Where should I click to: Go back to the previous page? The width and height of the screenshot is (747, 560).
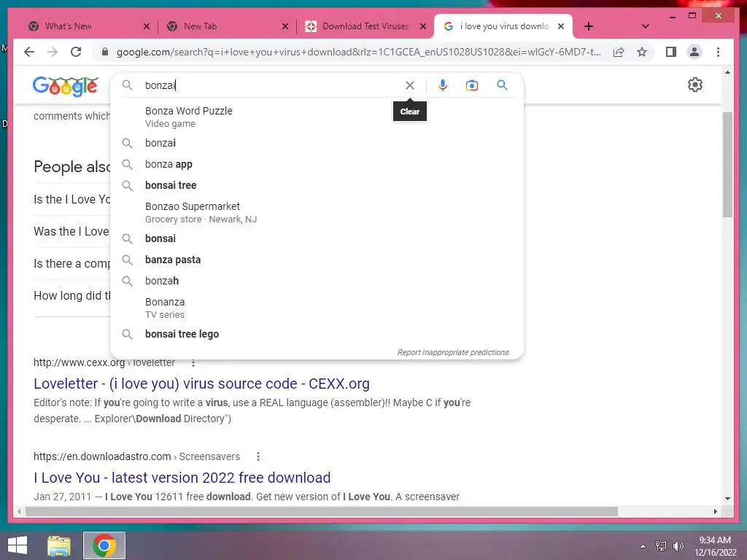point(29,52)
